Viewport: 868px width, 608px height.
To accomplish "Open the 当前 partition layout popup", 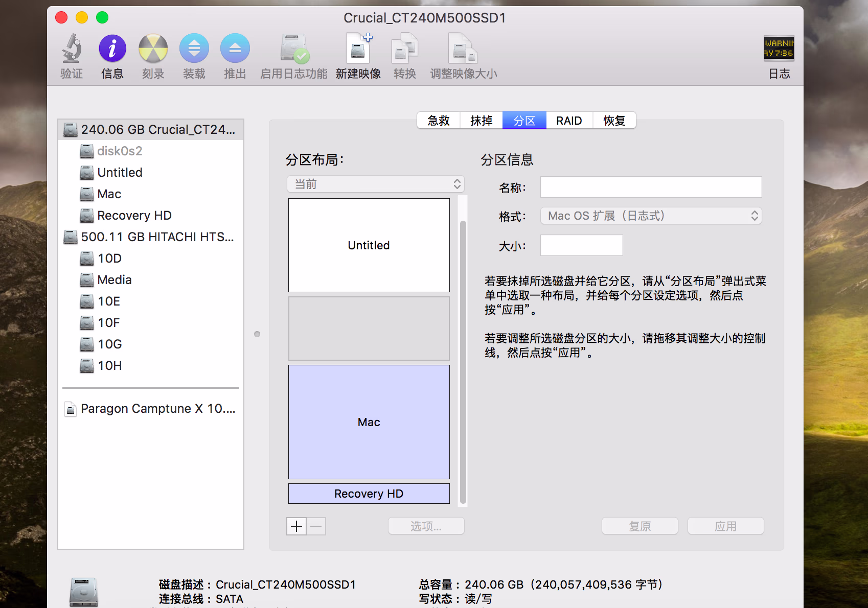I will [375, 184].
